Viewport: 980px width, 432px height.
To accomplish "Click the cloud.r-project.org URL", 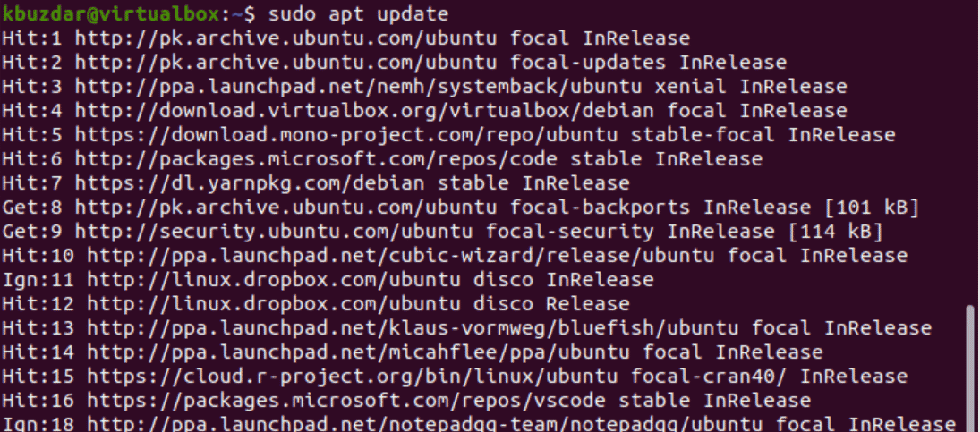I will pyautogui.click(x=352, y=377).
